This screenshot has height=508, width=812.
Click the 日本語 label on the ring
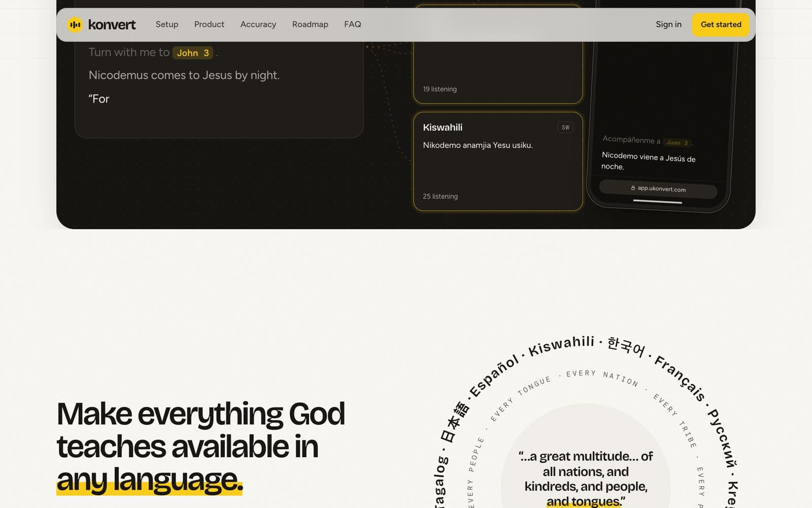(455, 422)
